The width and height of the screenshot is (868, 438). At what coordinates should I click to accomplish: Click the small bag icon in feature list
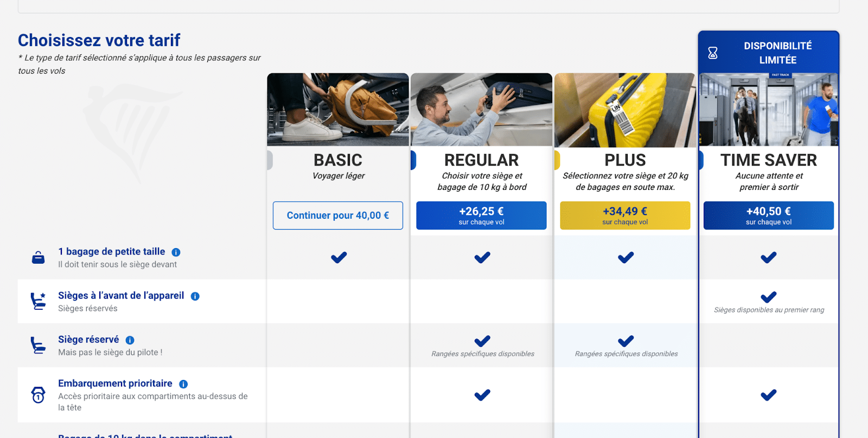click(39, 257)
